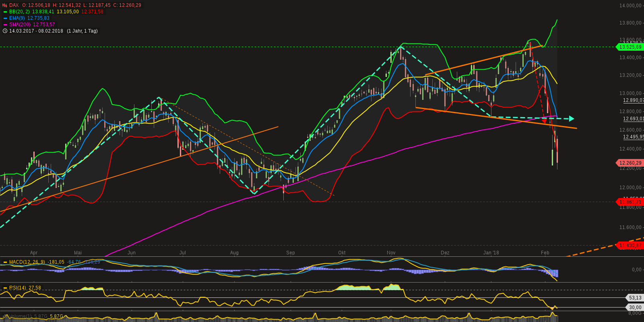
Task: Click the high price H: 12.541,32
Action: pos(67,5)
